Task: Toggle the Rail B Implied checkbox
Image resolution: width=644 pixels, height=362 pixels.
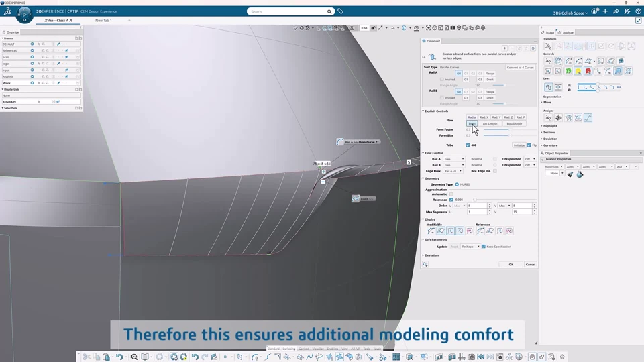Action: (x=442, y=98)
